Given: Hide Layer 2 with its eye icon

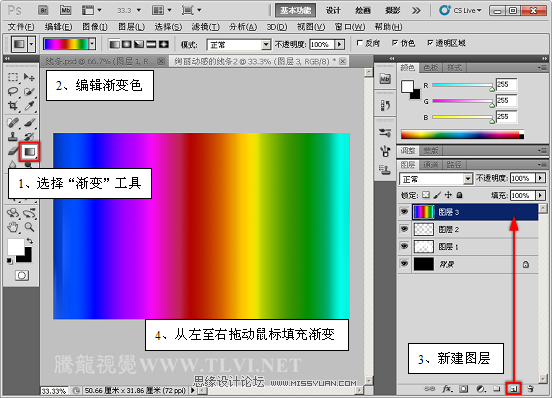Looking at the screenshot, I should pos(404,229).
